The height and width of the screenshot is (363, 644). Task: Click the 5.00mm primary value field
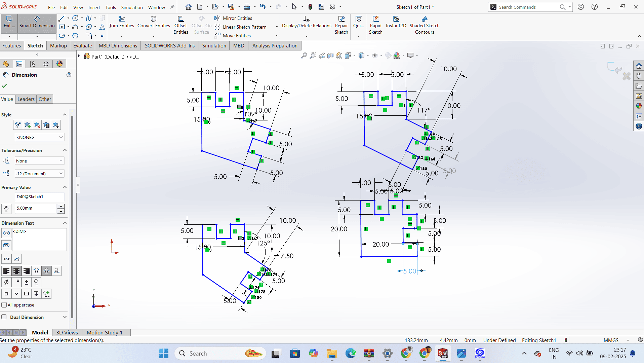click(x=35, y=208)
